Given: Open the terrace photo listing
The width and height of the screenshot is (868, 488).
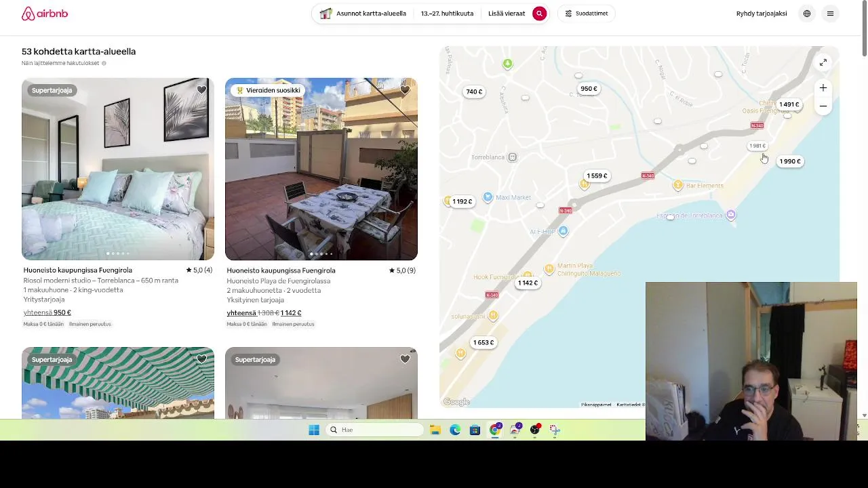Looking at the screenshot, I should tap(321, 169).
